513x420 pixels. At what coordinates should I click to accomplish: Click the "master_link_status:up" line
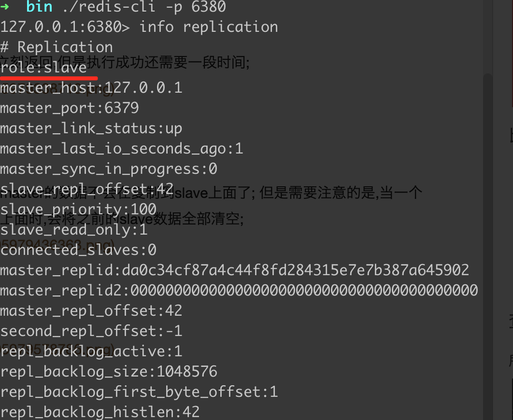(91, 129)
